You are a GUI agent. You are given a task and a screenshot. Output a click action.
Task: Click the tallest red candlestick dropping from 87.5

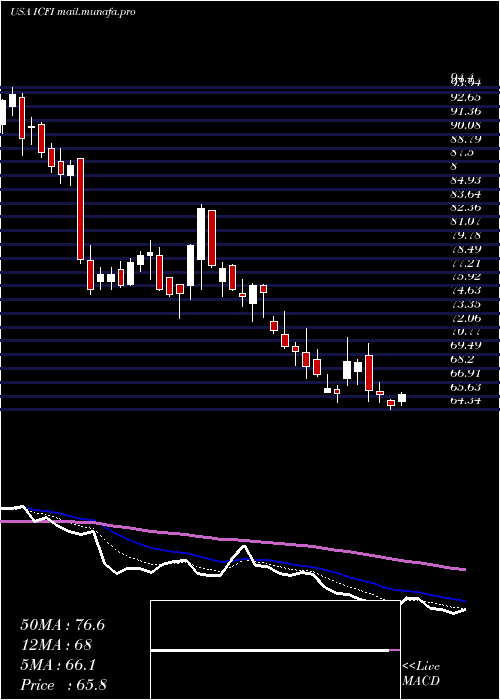click(80, 209)
